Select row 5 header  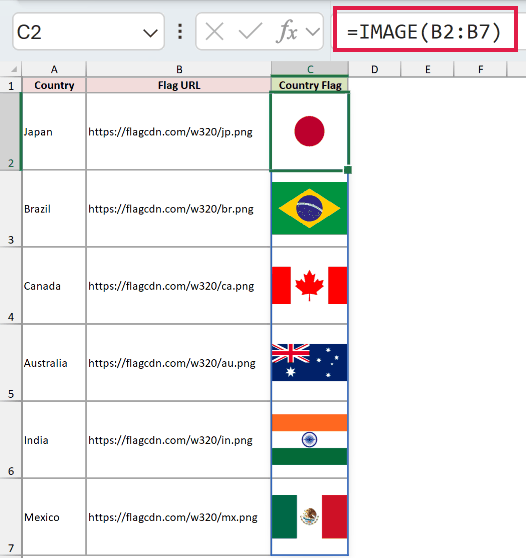coord(11,363)
